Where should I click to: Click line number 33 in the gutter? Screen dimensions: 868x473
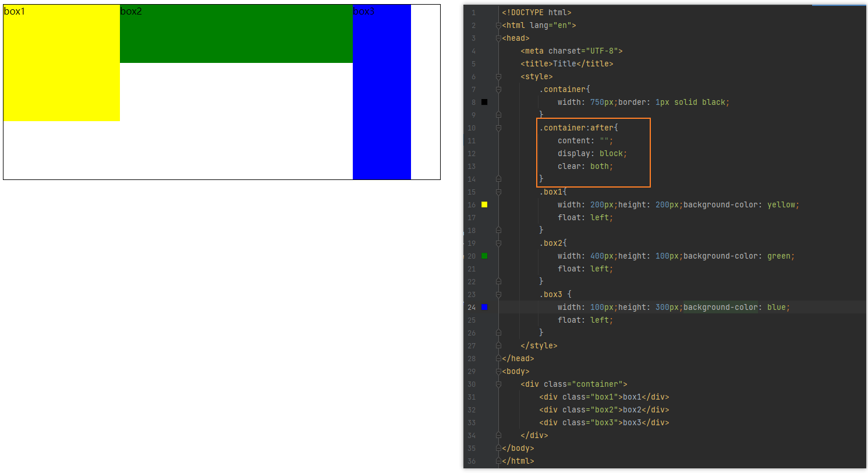[x=472, y=422]
